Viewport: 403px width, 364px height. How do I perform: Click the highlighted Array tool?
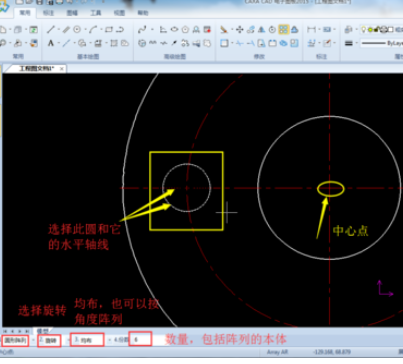pyautogui.click(x=283, y=29)
